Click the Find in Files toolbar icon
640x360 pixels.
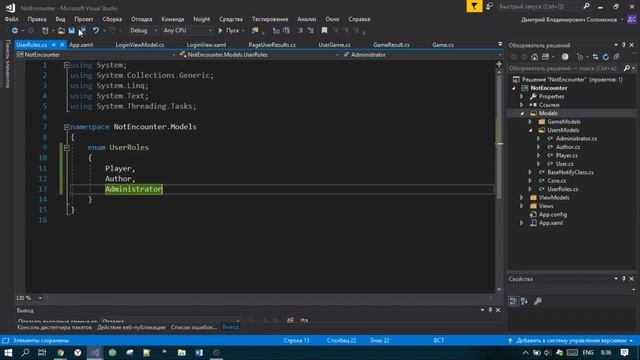click(x=255, y=31)
